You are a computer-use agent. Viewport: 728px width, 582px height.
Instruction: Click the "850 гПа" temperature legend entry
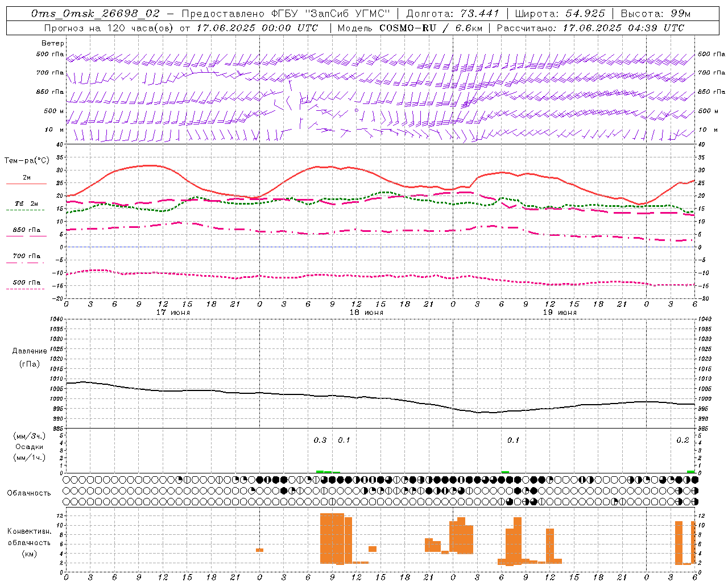point(27,230)
